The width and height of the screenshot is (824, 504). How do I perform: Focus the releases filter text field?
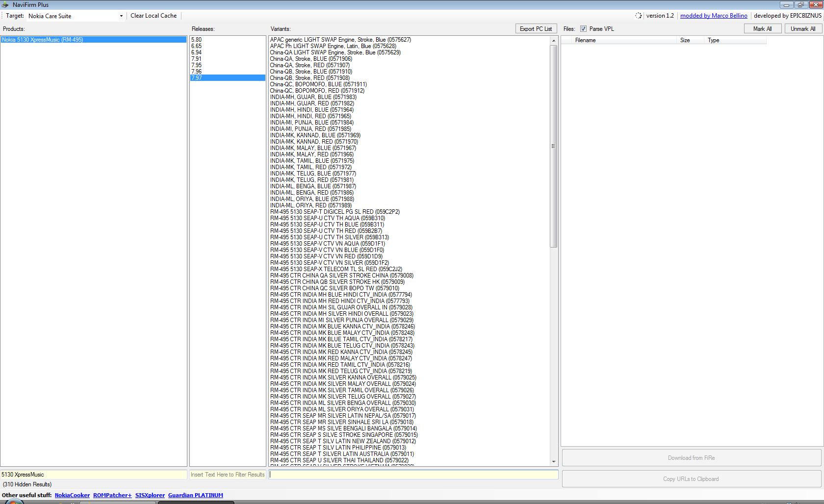pos(228,475)
